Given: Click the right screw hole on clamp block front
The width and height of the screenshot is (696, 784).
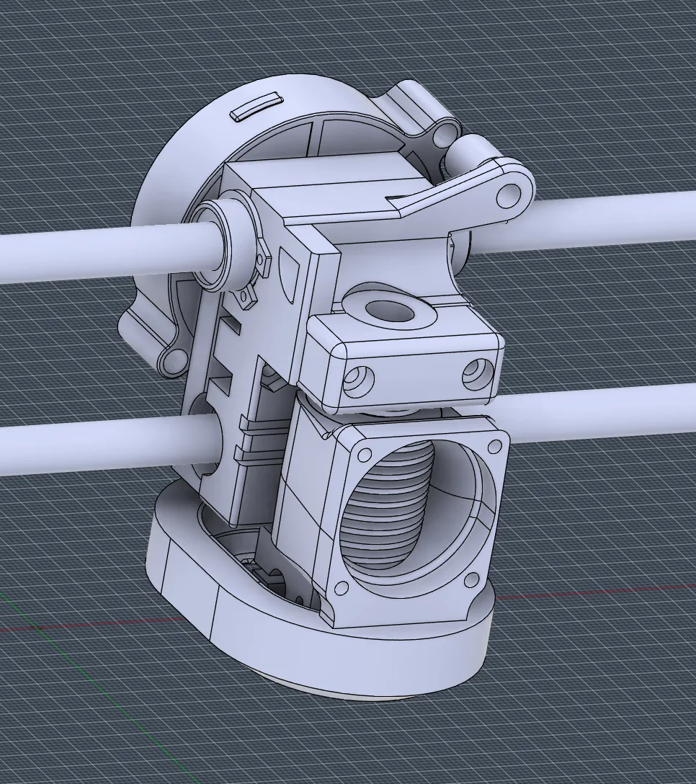Looking at the screenshot, I should pyautogui.click(x=476, y=373).
